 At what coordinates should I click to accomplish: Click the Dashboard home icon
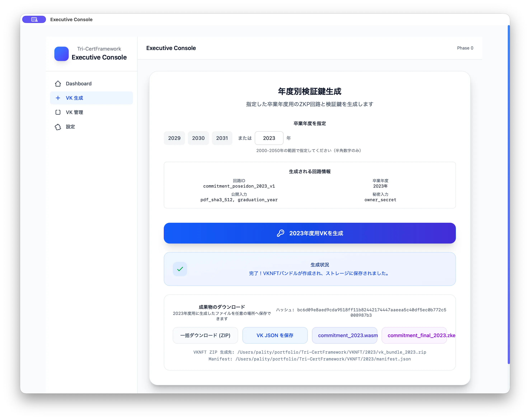point(58,84)
